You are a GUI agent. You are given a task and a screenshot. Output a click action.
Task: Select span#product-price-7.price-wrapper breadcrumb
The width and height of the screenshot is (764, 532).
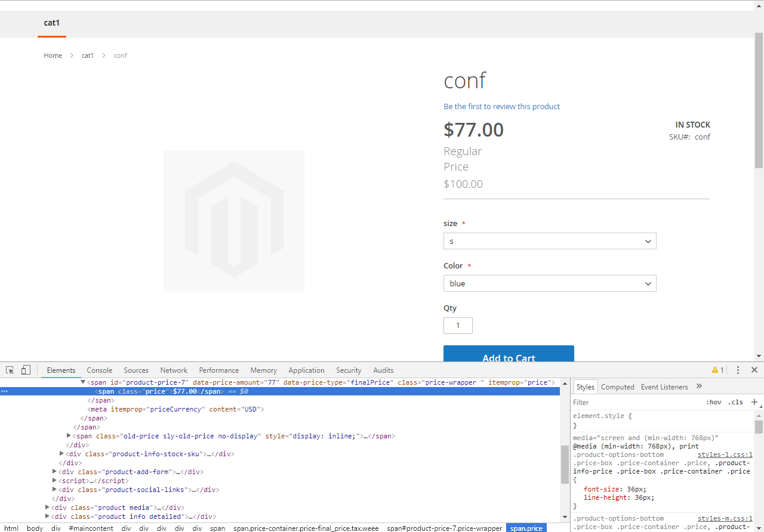(445, 528)
